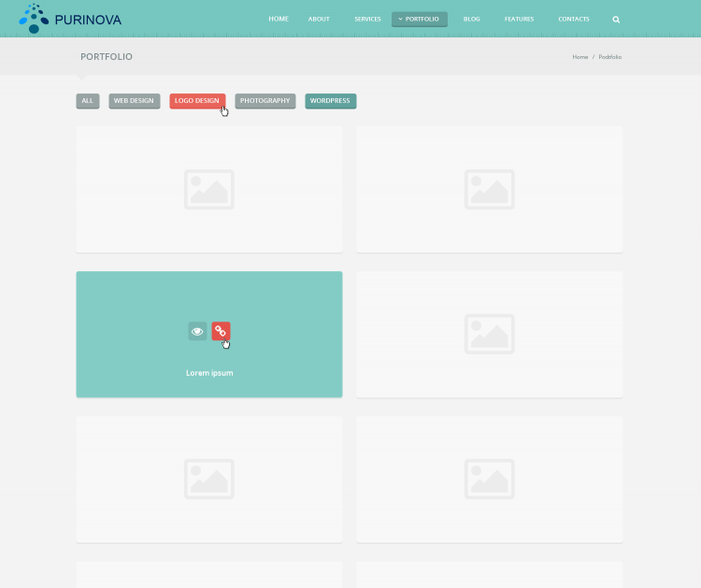Filter portfolio by Photography
The width and height of the screenshot is (701, 588).
click(265, 101)
